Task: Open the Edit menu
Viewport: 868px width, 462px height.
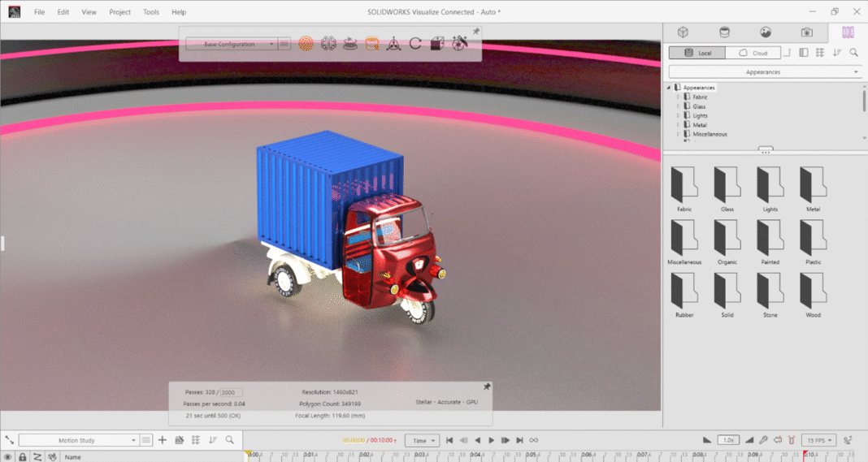Action: point(63,12)
